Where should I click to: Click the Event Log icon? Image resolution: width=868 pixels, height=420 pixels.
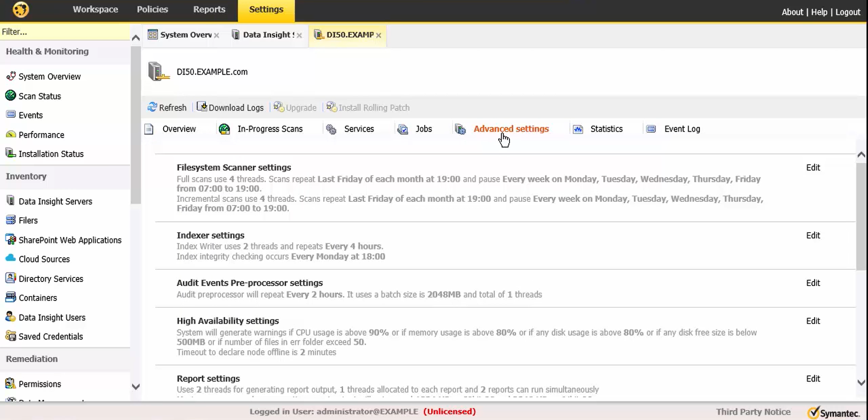[651, 129]
